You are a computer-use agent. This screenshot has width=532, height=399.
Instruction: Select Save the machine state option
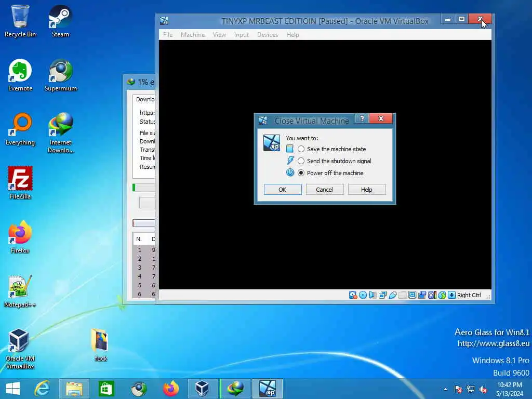332,149
